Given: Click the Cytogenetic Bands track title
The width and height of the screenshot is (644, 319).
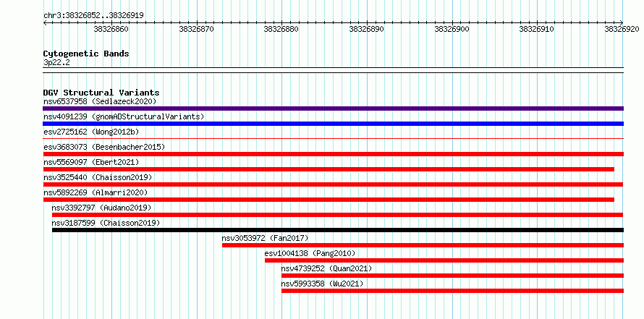Looking at the screenshot, I should tap(86, 54).
